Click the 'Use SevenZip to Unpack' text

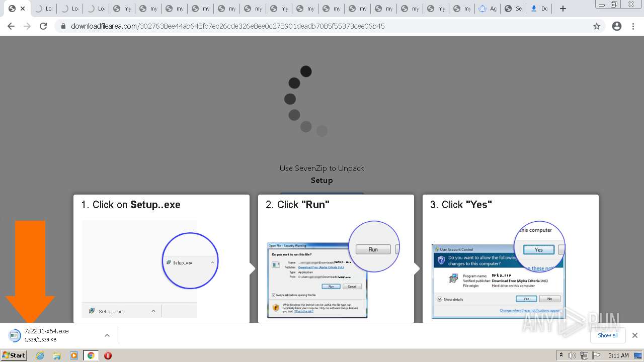click(x=322, y=168)
